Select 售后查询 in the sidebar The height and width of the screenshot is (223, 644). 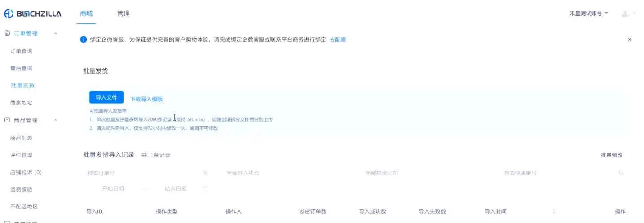[22, 68]
